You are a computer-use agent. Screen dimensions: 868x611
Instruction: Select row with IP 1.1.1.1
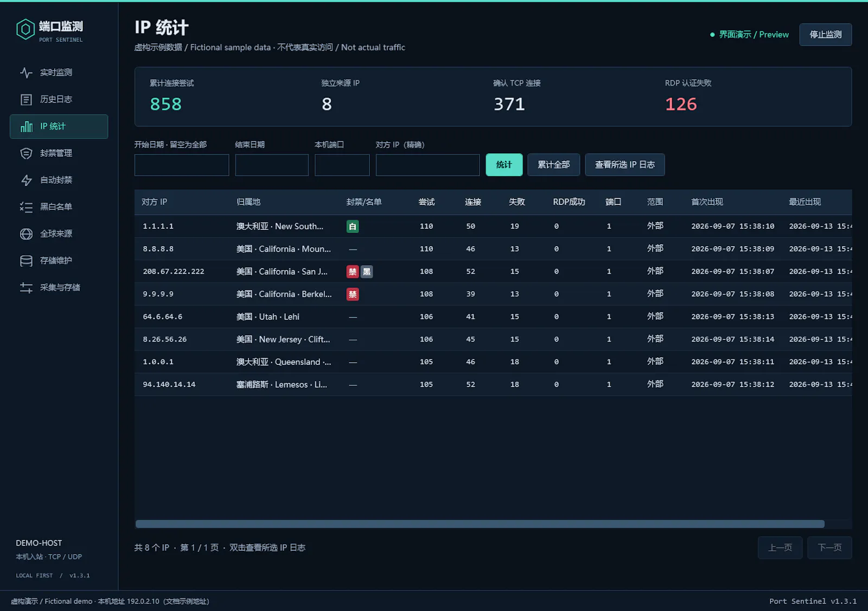click(x=493, y=227)
